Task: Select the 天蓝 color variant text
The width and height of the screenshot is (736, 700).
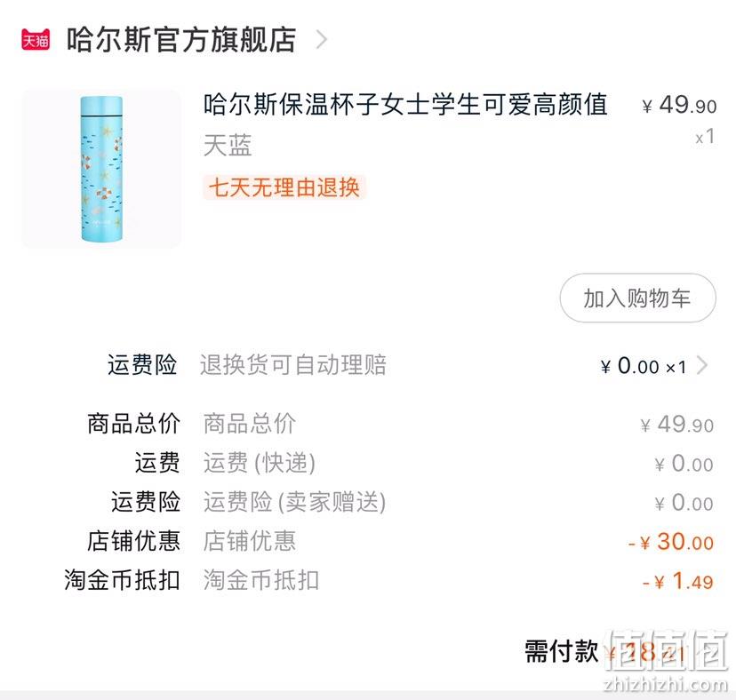Action: [228, 145]
